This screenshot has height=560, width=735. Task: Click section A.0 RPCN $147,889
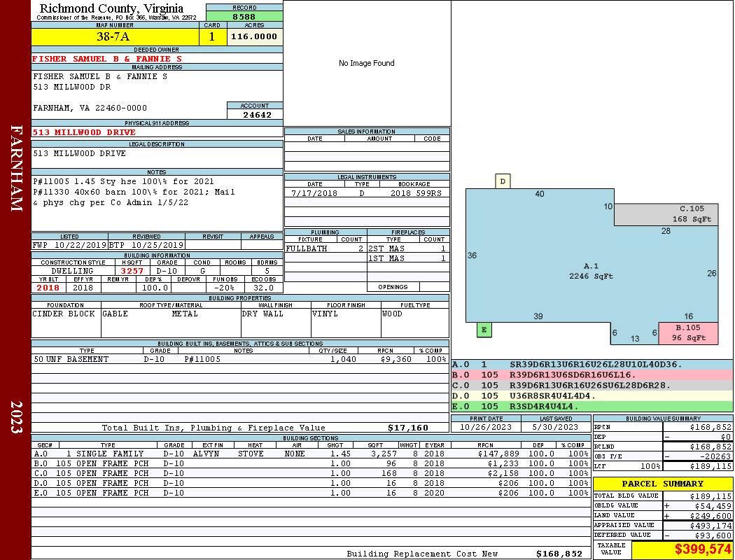click(x=499, y=454)
